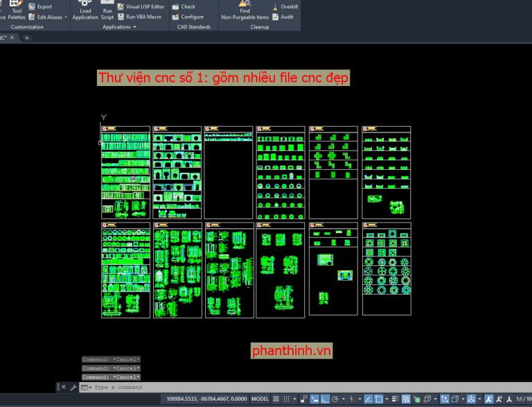Image resolution: width=532 pixels, height=407 pixels.
Task: Open the Visual LISP Editor
Action: click(141, 6)
